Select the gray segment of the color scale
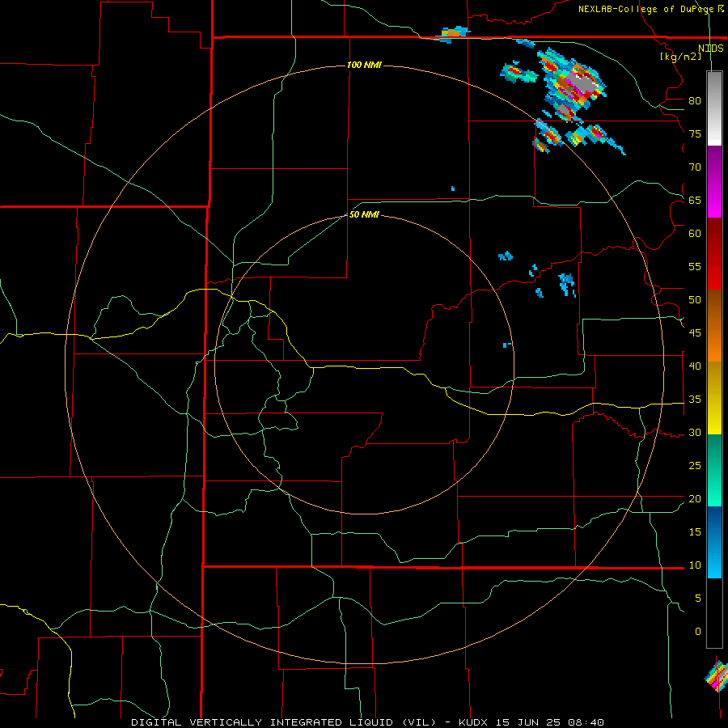 [x=714, y=108]
